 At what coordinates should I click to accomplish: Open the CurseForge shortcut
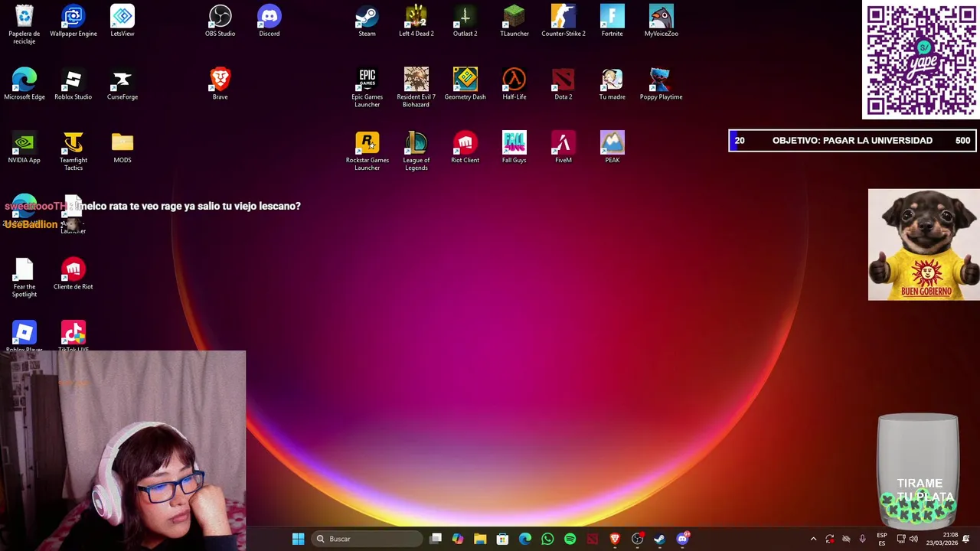click(122, 84)
